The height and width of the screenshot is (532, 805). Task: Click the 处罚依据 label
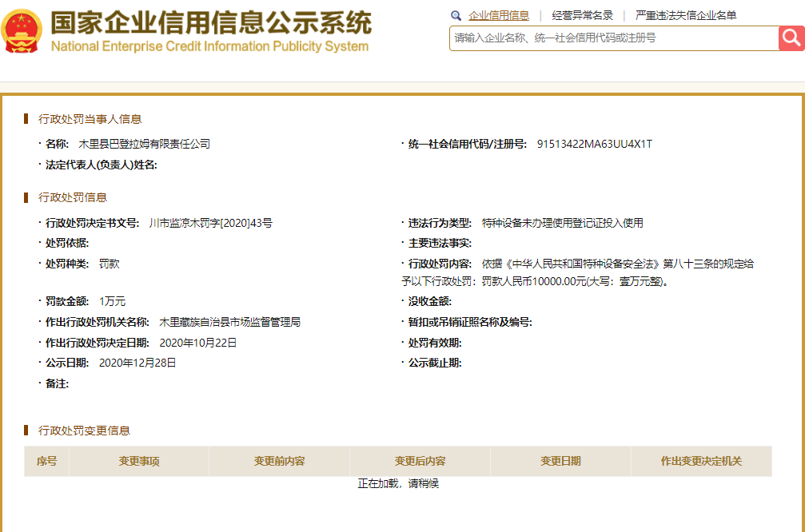66,244
